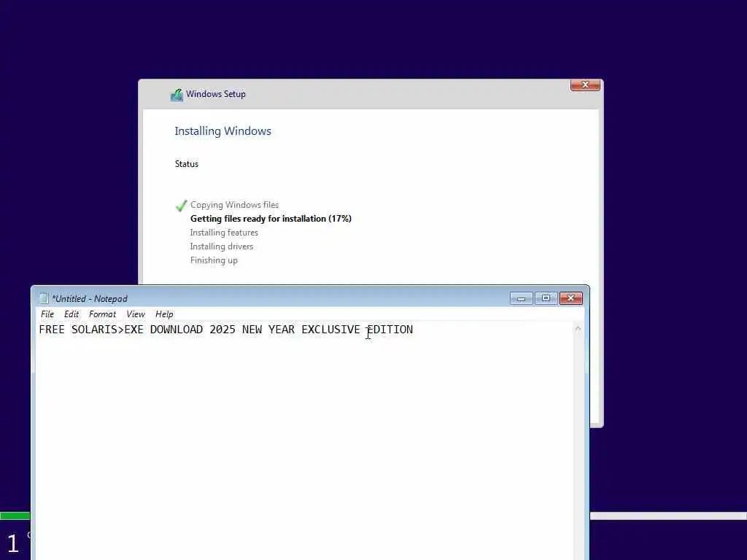The height and width of the screenshot is (560, 747).
Task: Click the 'Finishing up' step text
Action: tap(214, 260)
